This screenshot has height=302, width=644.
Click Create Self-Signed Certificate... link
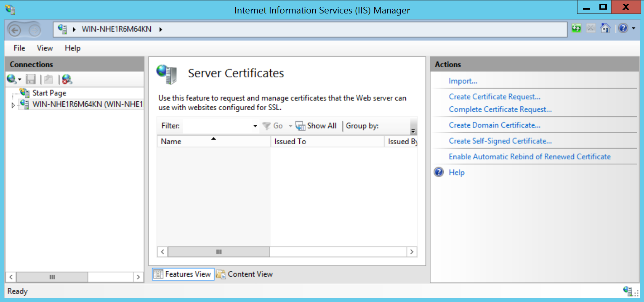(x=500, y=141)
